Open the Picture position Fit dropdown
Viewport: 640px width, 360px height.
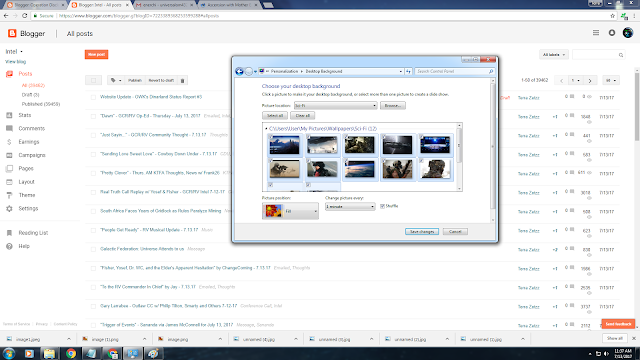click(x=290, y=211)
